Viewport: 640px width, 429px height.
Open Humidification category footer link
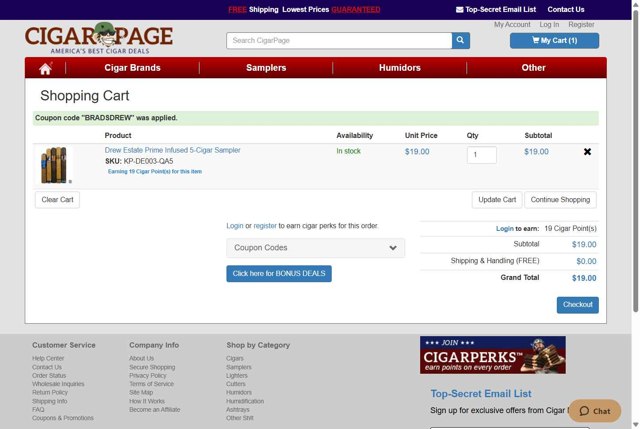[245, 401]
